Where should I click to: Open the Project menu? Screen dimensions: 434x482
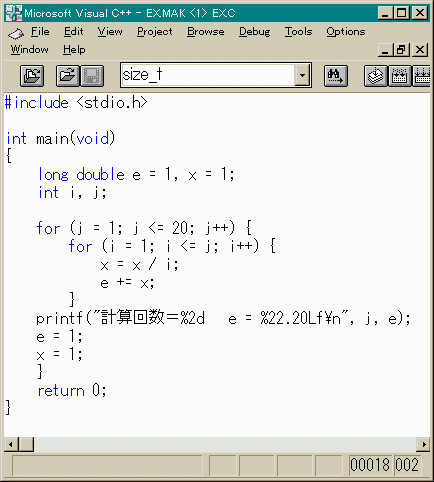click(155, 32)
